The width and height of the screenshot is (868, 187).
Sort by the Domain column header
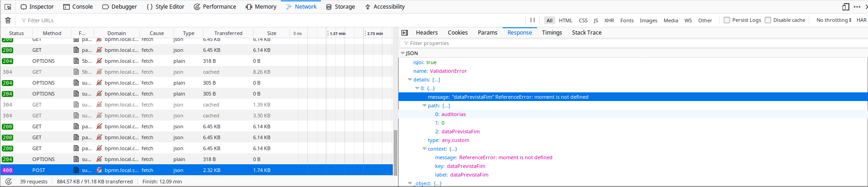pyautogui.click(x=117, y=33)
